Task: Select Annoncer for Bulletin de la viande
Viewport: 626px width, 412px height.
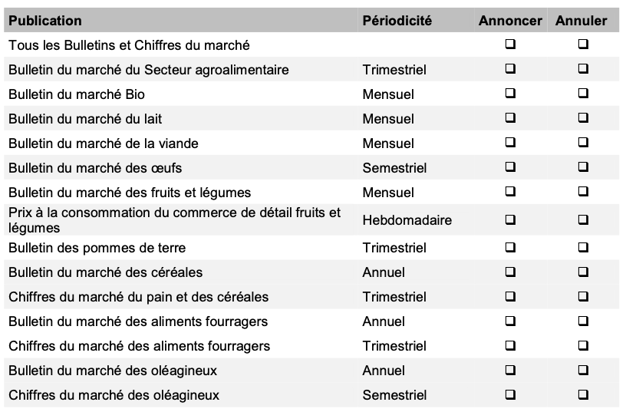Action: 510,143
